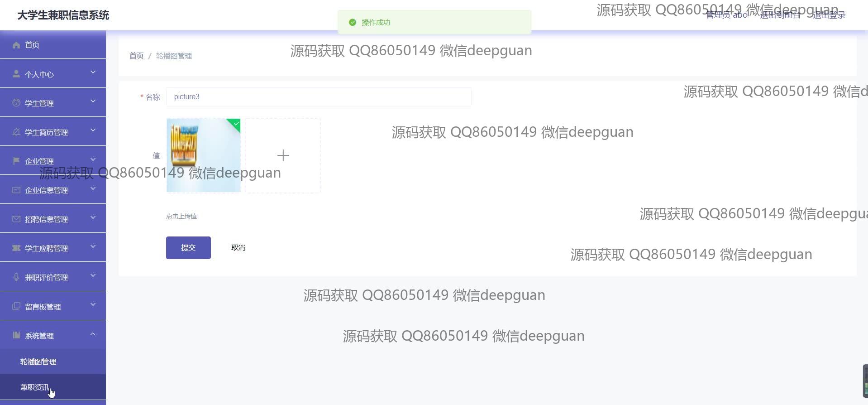Image resolution: width=868 pixels, height=405 pixels.
Task: Click the 点击上传值 hint text
Action: coord(181,216)
